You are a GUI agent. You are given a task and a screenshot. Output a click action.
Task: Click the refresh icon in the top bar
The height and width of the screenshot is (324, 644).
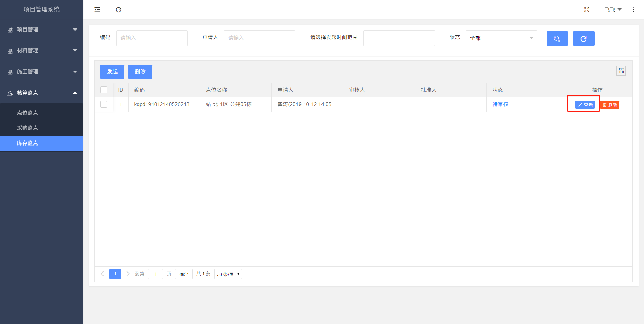coord(119,10)
